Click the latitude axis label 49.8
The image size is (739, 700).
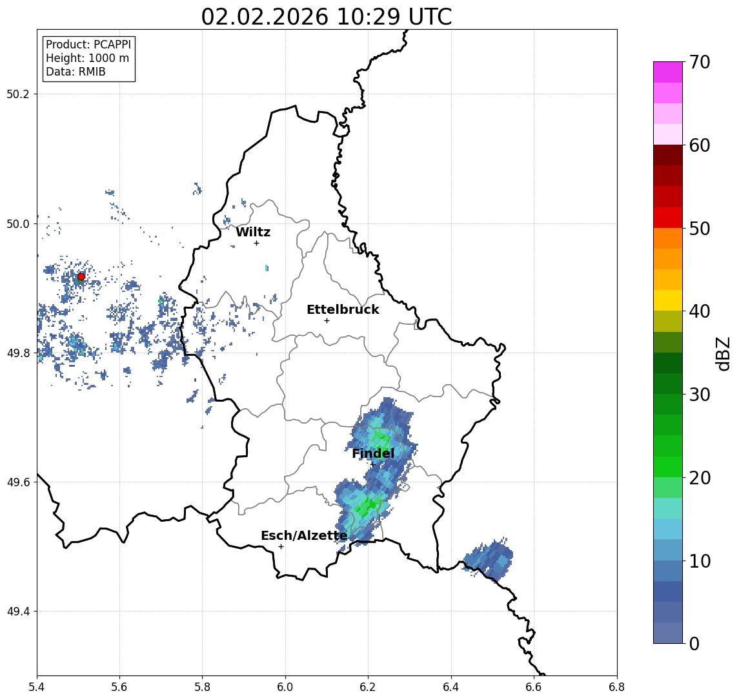17,353
